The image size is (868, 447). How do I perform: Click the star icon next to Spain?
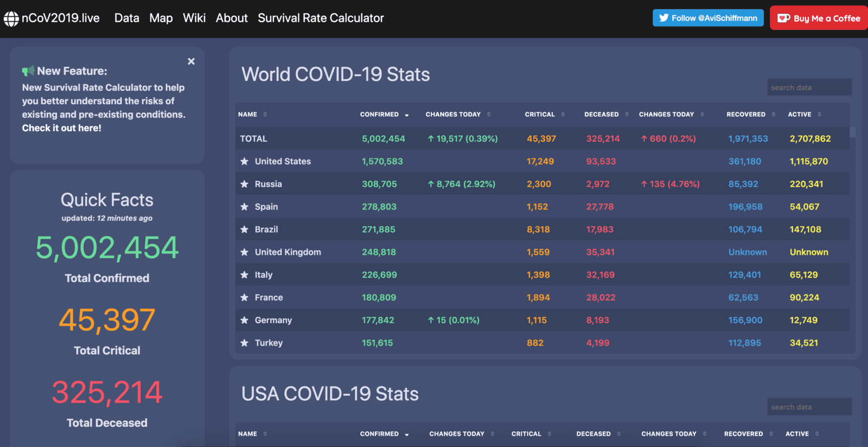[x=245, y=207]
